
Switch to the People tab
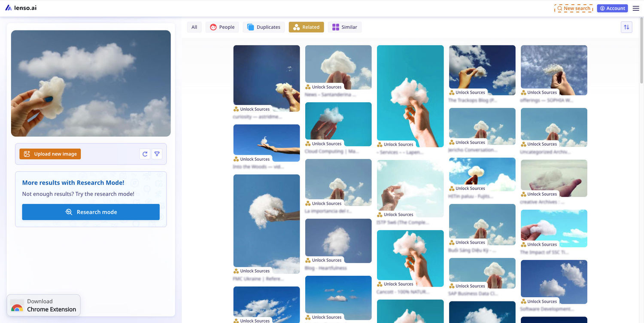[222, 27]
